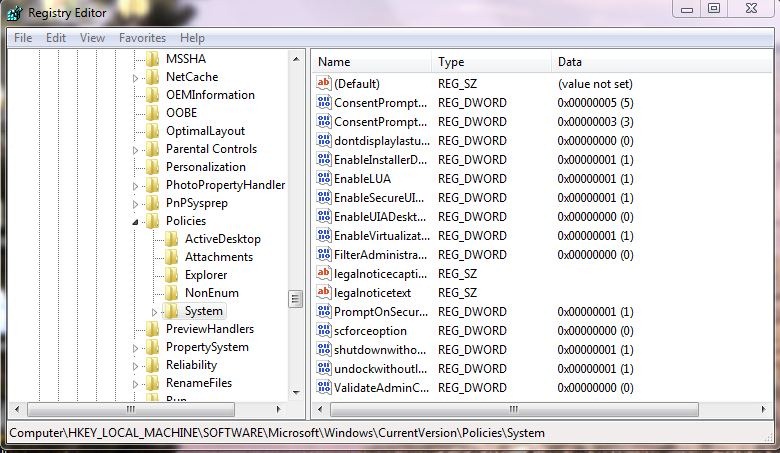
Task: Expand the Parental Controls key
Action: point(136,149)
